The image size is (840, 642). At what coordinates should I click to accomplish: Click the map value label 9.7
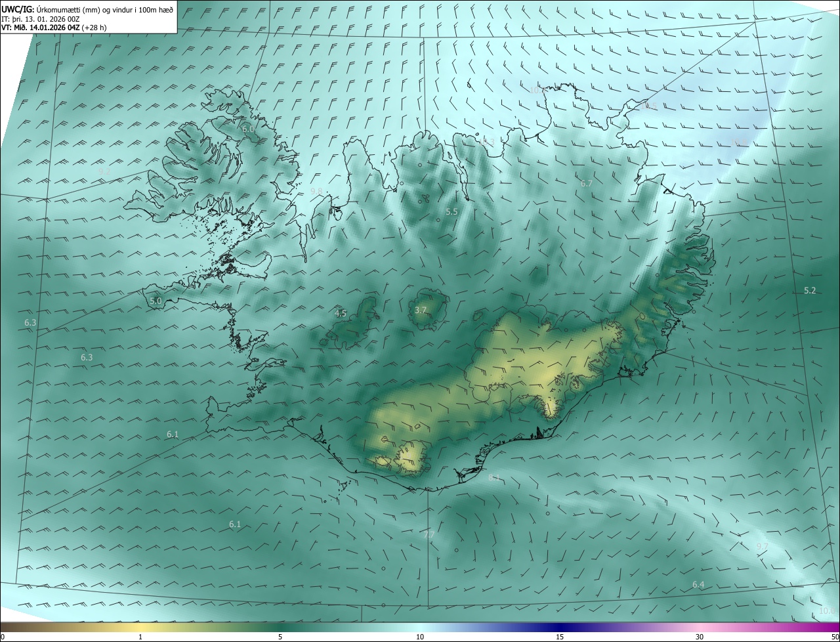pos(763,547)
